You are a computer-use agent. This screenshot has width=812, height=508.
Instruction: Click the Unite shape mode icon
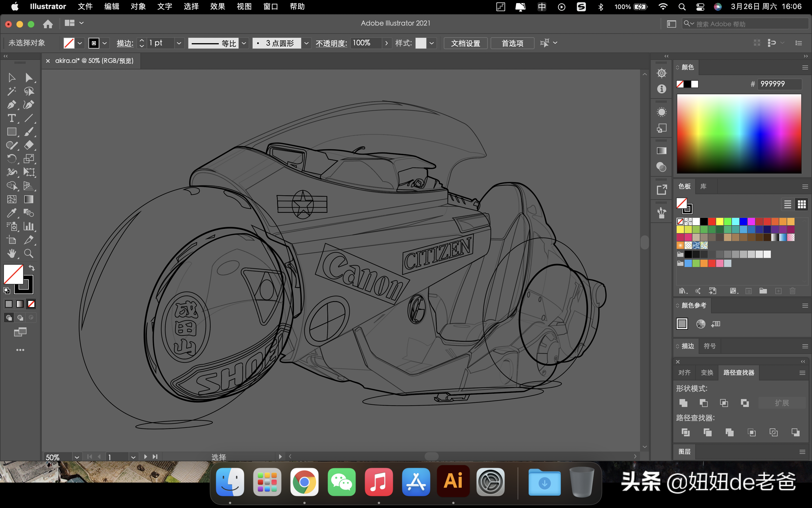coord(683,402)
